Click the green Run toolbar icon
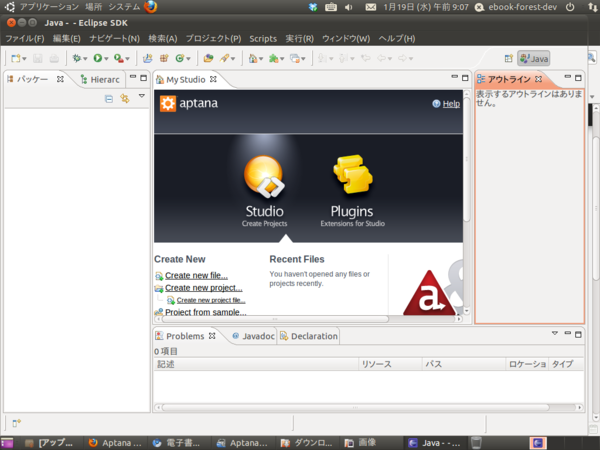This screenshot has width=600, height=450. pyautogui.click(x=98, y=58)
